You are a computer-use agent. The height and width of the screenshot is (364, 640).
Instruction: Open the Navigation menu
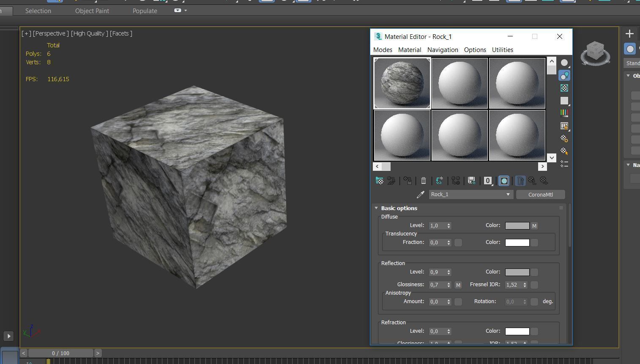[443, 50]
